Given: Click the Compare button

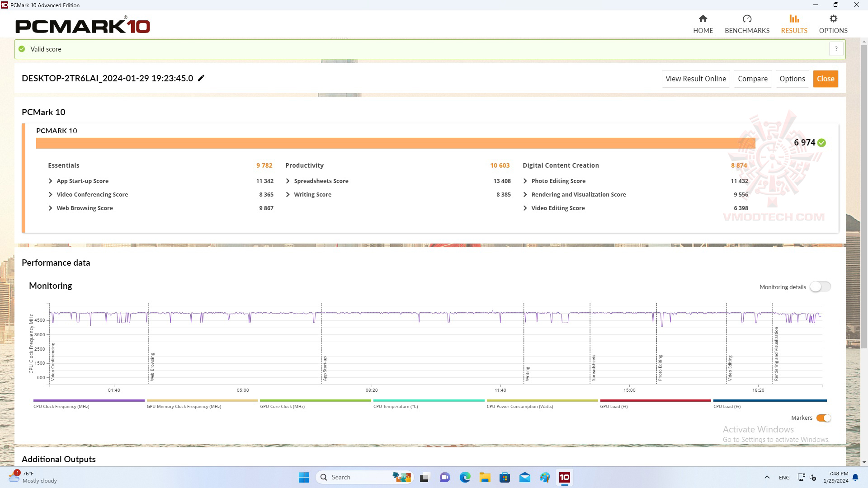Looking at the screenshot, I should 753,78.
